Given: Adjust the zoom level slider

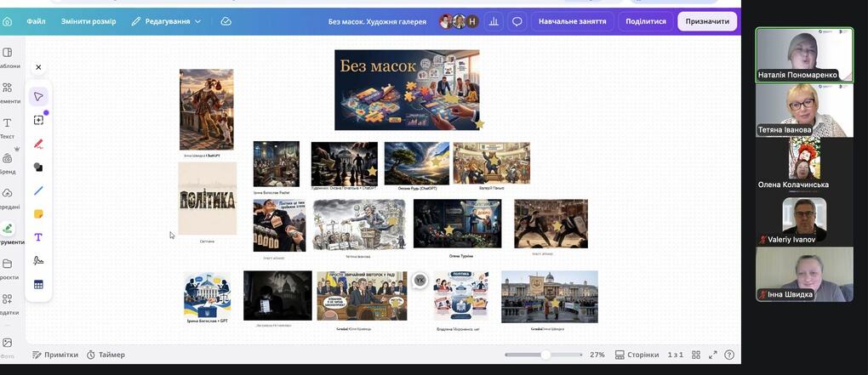Looking at the screenshot, I should point(544,355).
